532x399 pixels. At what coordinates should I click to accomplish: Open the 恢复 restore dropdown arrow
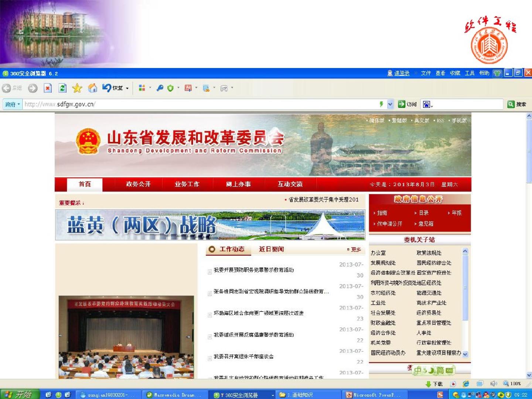[x=127, y=88]
